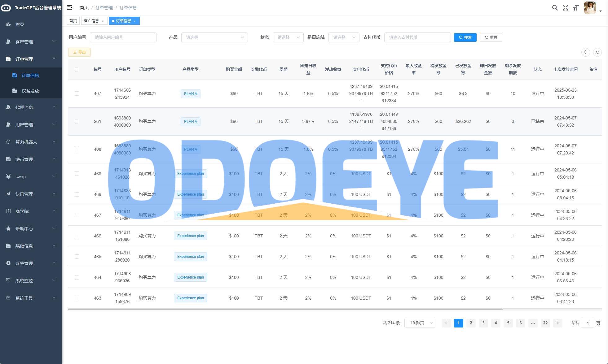Switch to the 客户信息 tab

(91, 21)
